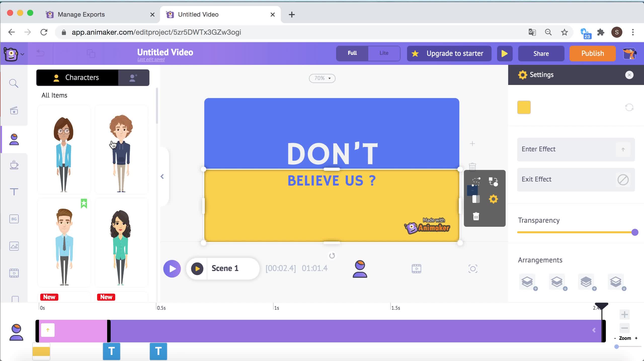This screenshot has width=644, height=361.
Task: Expand the Animaker logo menu arrow
Action: [23, 54]
